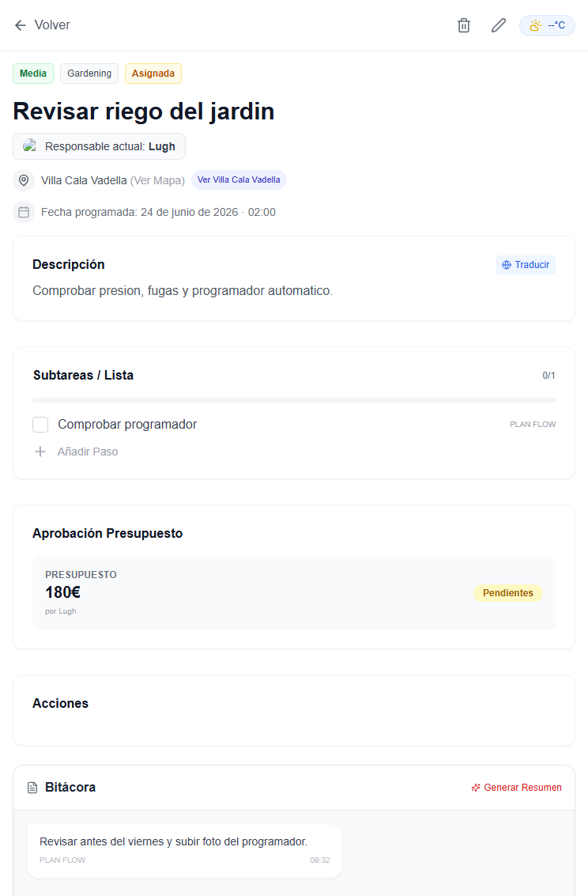Viewport: 588px width, 896px height.
Task: Click PLAN FLOW label on subtask
Action: click(x=533, y=424)
